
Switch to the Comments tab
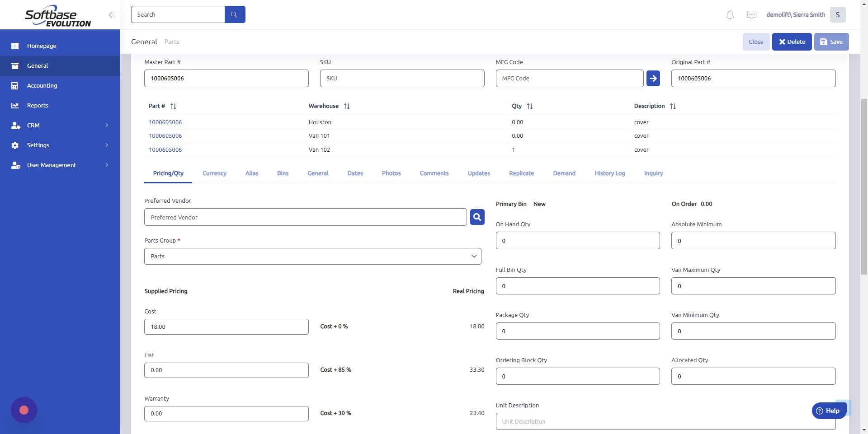pyautogui.click(x=434, y=173)
